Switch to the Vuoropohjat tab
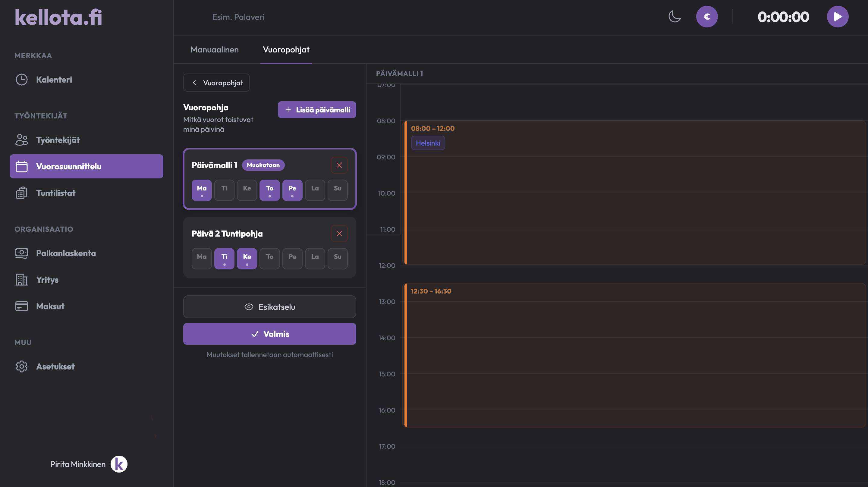The height and width of the screenshot is (487, 868). tap(286, 49)
